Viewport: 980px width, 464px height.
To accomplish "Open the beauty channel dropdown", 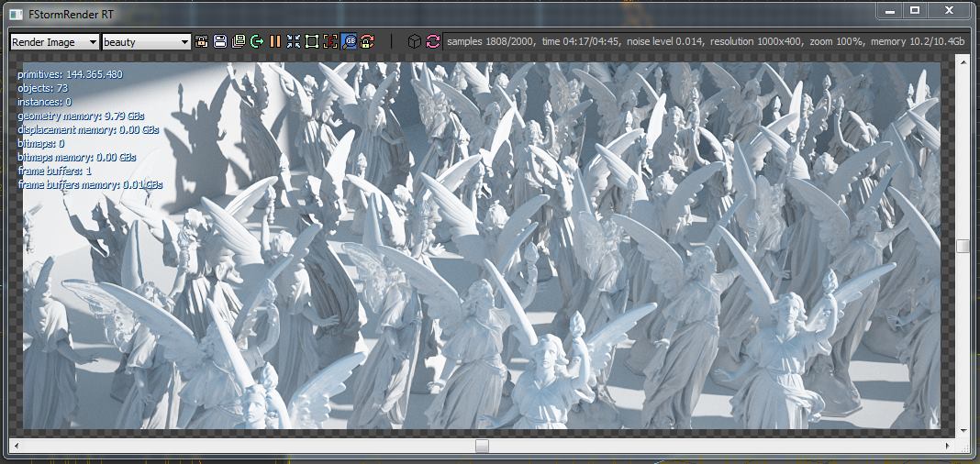I will click(146, 42).
